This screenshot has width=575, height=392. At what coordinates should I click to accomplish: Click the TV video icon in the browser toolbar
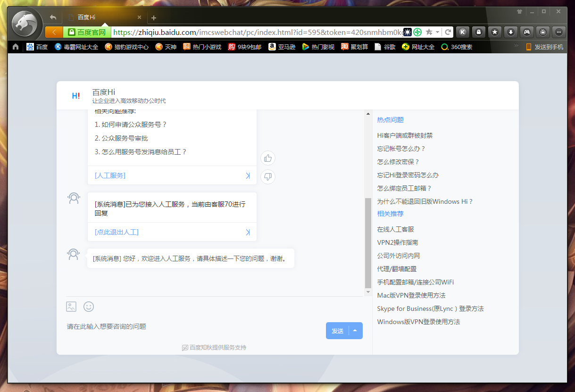coord(542,32)
